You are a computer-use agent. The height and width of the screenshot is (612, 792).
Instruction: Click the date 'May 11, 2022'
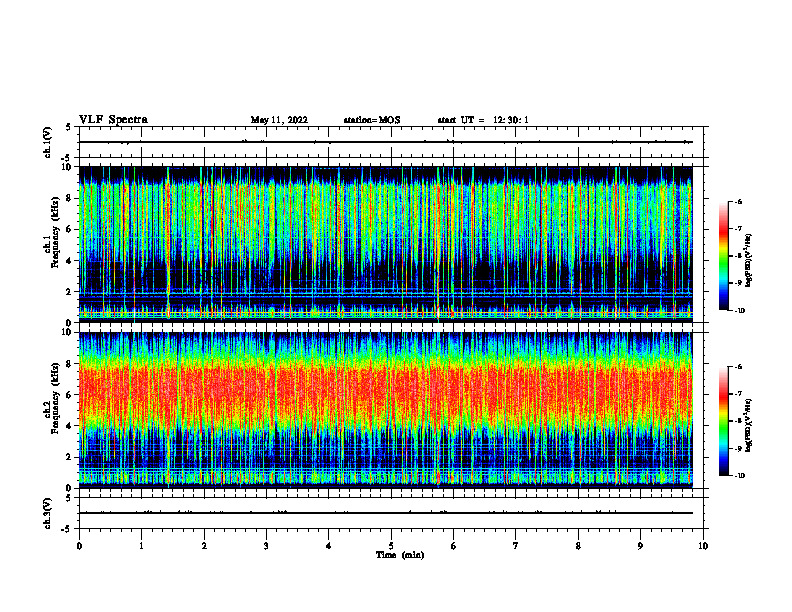(x=279, y=120)
